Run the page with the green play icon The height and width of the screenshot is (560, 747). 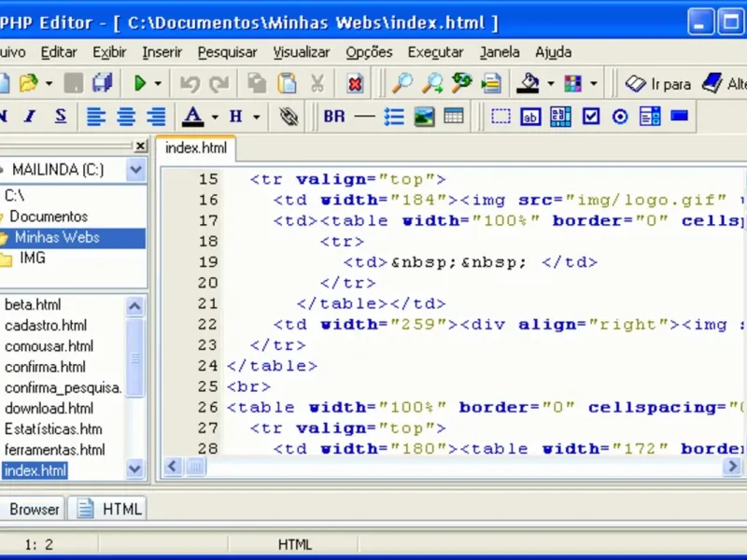click(x=140, y=83)
